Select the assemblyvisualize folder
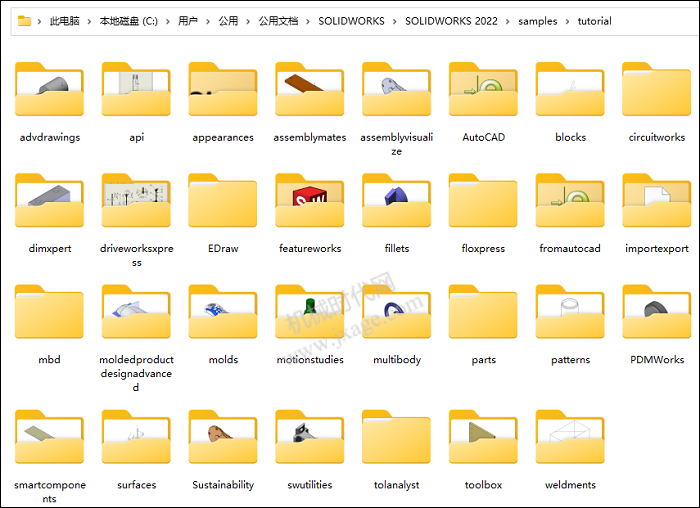Image resolution: width=700 pixels, height=508 pixels. (396, 89)
